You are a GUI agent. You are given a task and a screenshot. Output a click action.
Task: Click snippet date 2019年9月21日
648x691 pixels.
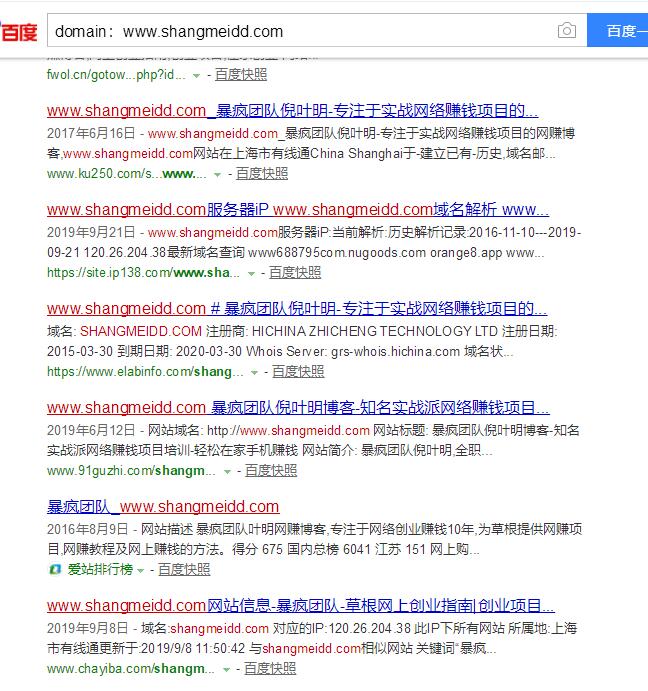point(91,232)
